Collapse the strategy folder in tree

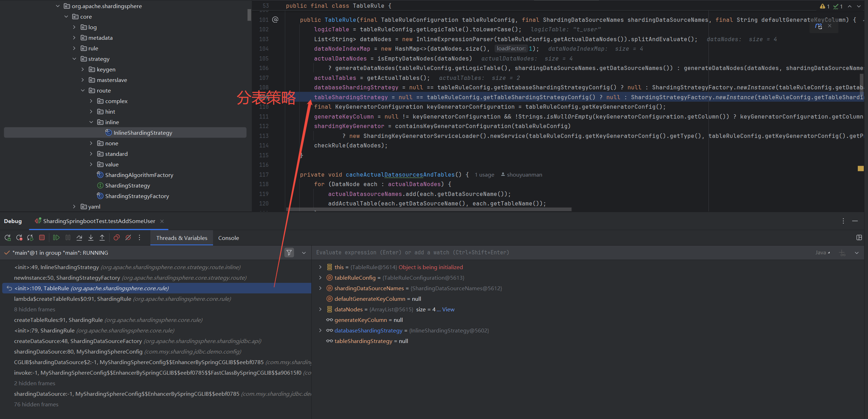point(74,59)
